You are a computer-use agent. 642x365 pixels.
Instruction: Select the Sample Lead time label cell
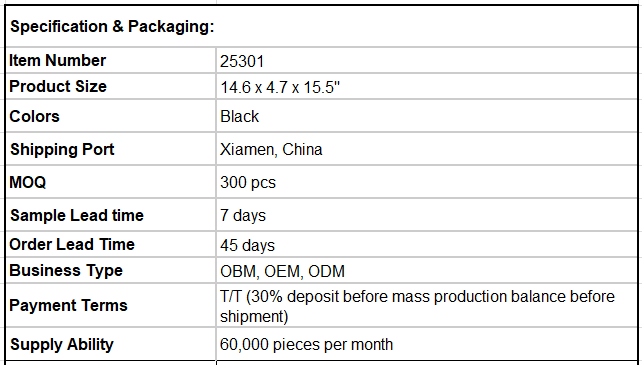point(111,215)
